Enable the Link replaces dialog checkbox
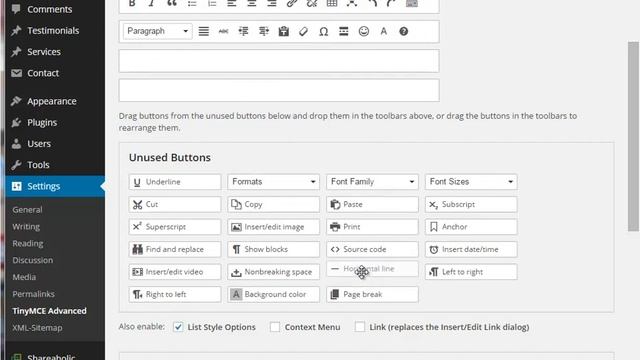 pyautogui.click(x=360, y=327)
